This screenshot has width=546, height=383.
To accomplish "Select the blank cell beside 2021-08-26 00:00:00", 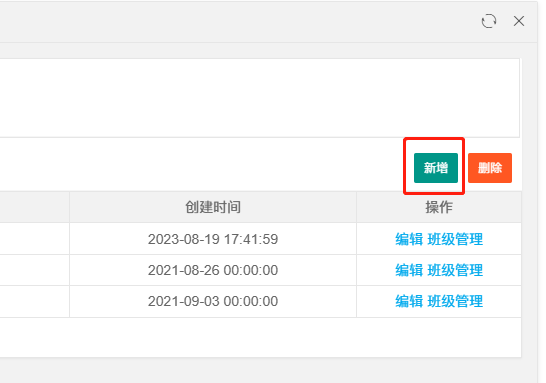I will point(34,270).
